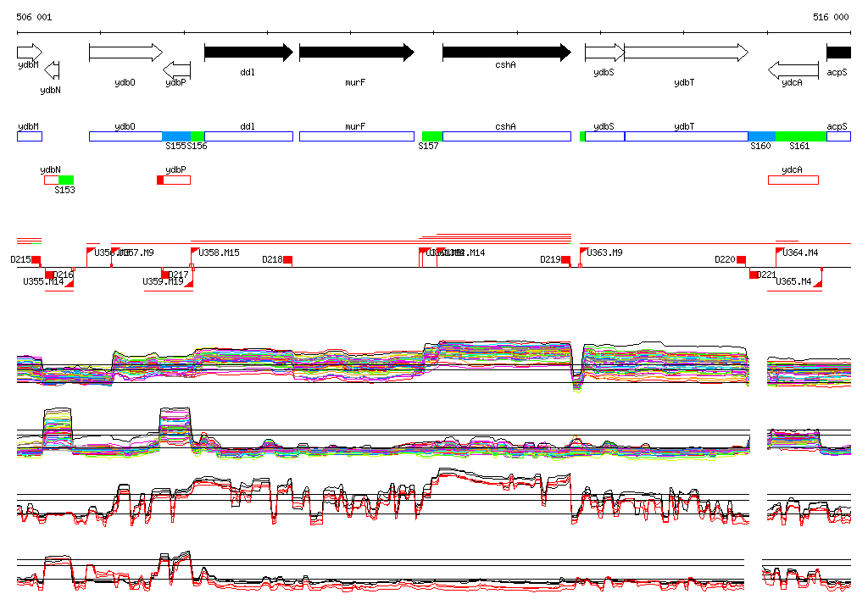
Task: Select the 'S155' segment label
Action: [x=175, y=146]
